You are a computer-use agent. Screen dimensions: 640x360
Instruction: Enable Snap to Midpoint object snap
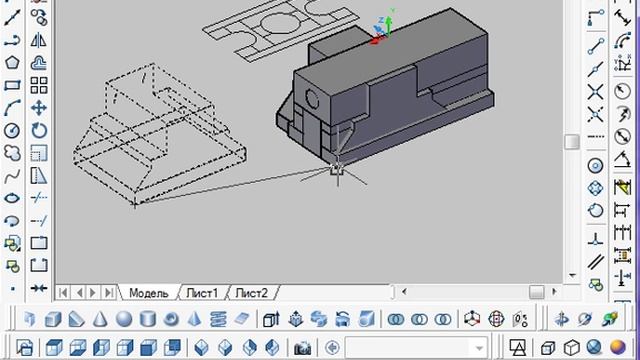tap(596, 69)
